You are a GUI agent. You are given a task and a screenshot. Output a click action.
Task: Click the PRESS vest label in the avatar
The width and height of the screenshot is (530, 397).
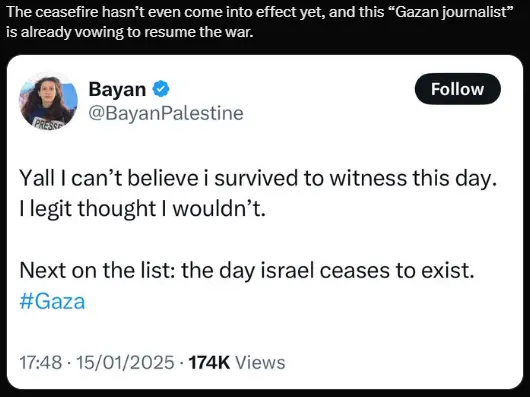click(x=48, y=123)
